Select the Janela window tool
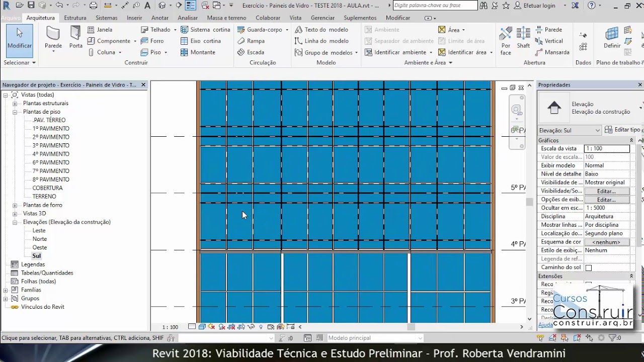The height and width of the screenshot is (362, 644). 100,30
